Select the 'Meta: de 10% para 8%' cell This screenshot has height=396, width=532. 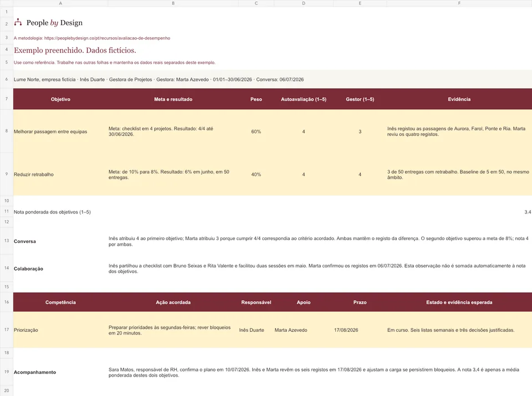(x=173, y=174)
